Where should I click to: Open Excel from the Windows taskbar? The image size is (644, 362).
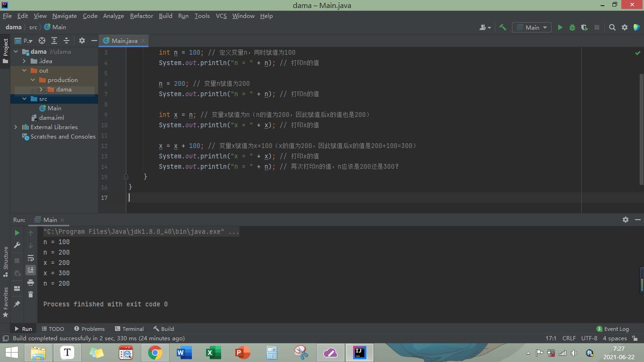pos(213,353)
